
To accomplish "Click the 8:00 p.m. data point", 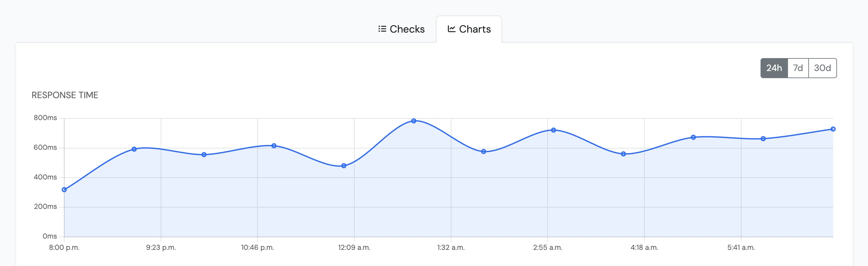I will 64,190.
